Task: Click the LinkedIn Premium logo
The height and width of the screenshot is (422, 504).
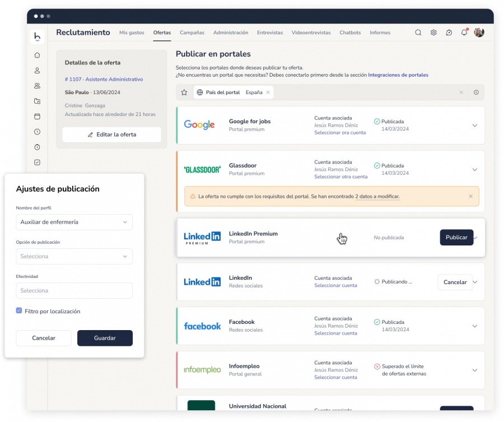Action: (x=202, y=238)
